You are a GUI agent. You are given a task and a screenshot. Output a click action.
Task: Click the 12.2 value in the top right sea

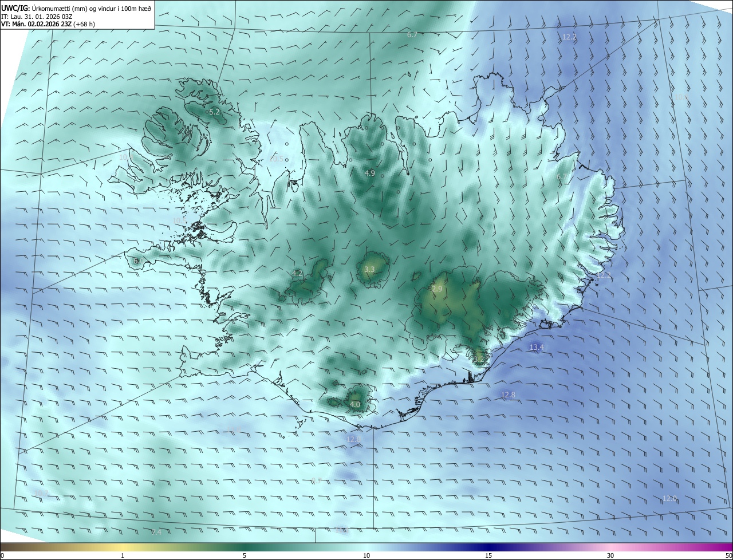click(x=569, y=37)
